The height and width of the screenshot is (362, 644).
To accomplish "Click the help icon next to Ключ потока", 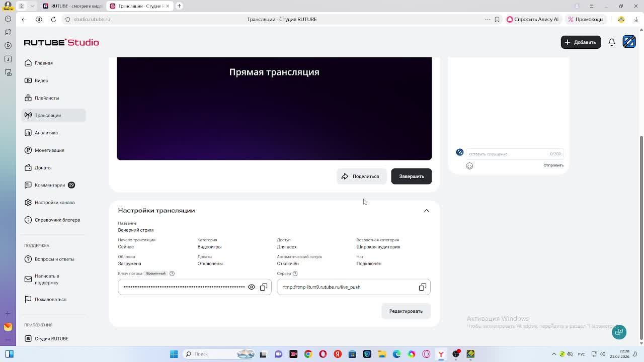I will tap(172, 274).
